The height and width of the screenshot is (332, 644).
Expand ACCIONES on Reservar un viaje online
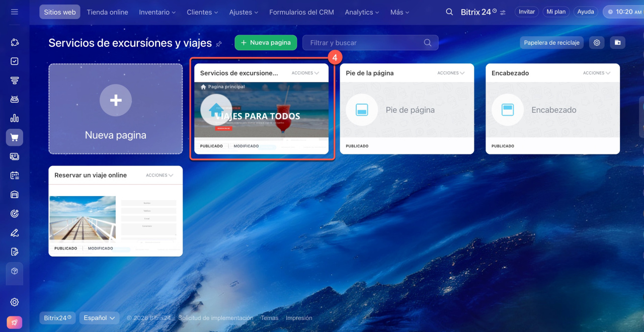[159, 176]
